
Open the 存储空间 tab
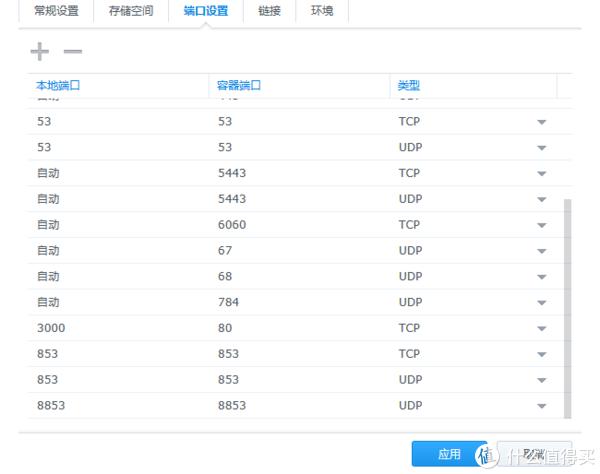[131, 11]
